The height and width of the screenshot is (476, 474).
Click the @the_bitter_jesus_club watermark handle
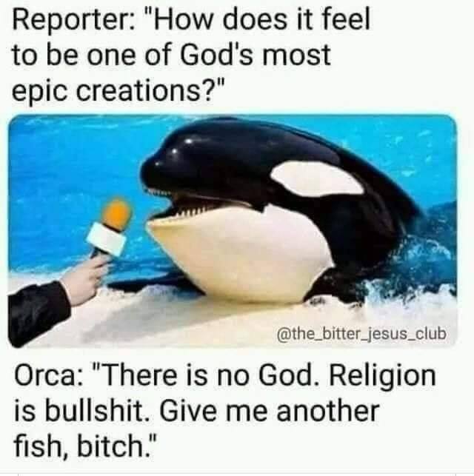[361, 334]
